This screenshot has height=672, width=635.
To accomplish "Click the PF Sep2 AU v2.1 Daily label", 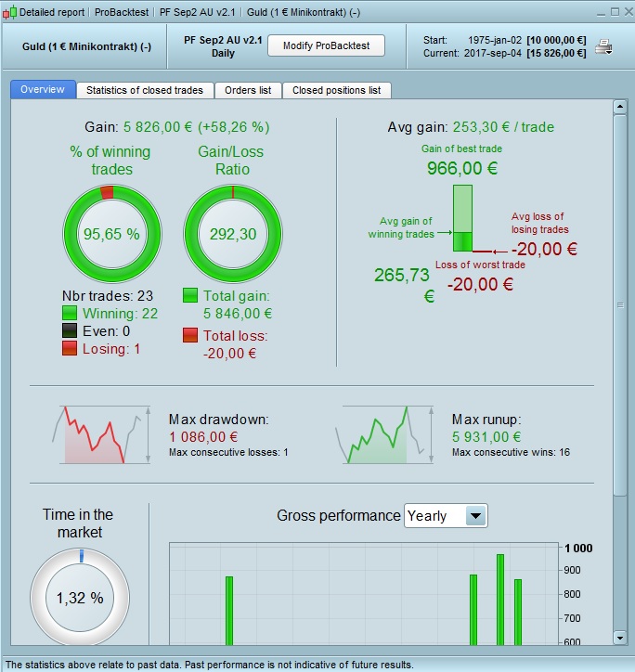I will point(223,46).
